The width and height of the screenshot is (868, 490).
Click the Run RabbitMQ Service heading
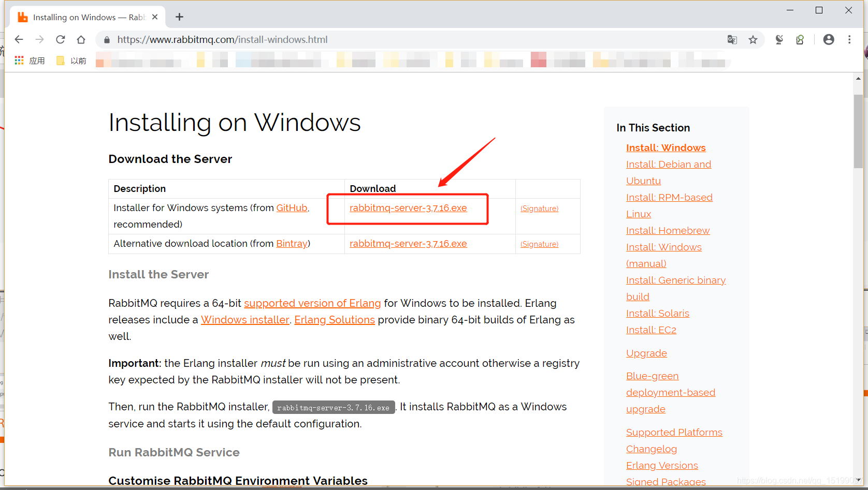coord(174,453)
